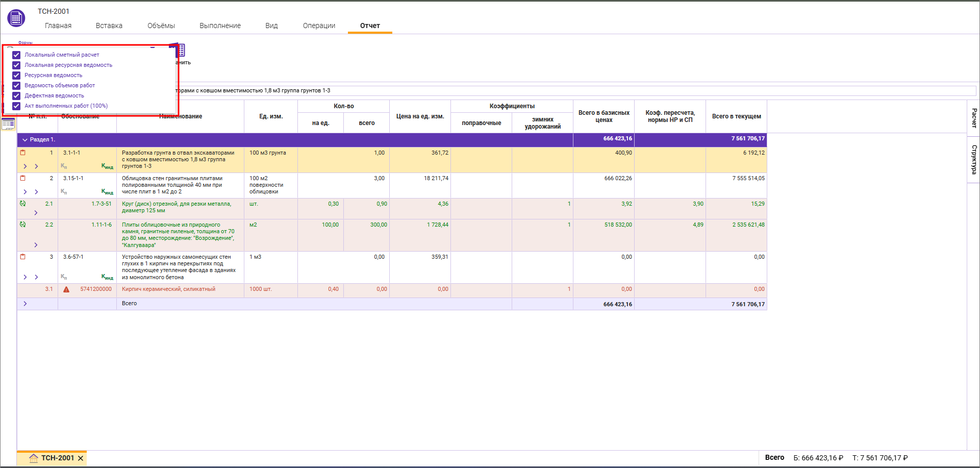Switch to the 'Главная' ribbon tab
Viewport: 980px width, 468px height.
pos(58,26)
